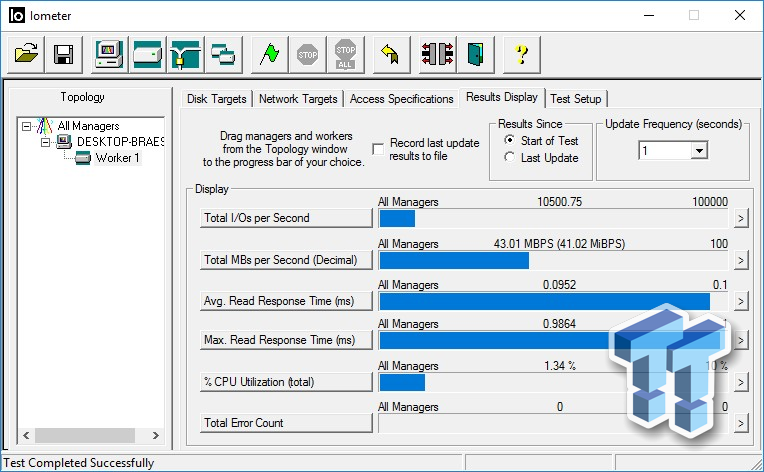Close the Iometer window
Image resolution: width=764 pixels, height=472 pixels.
(x=740, y=16)
